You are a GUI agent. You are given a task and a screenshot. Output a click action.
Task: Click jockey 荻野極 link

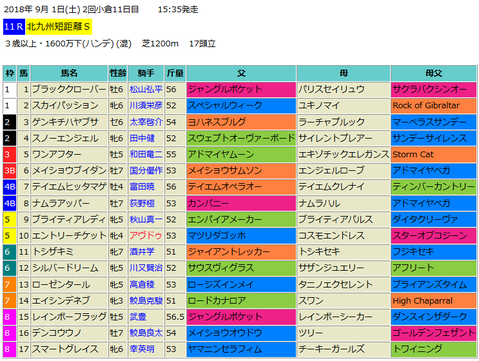pos(142,203)
